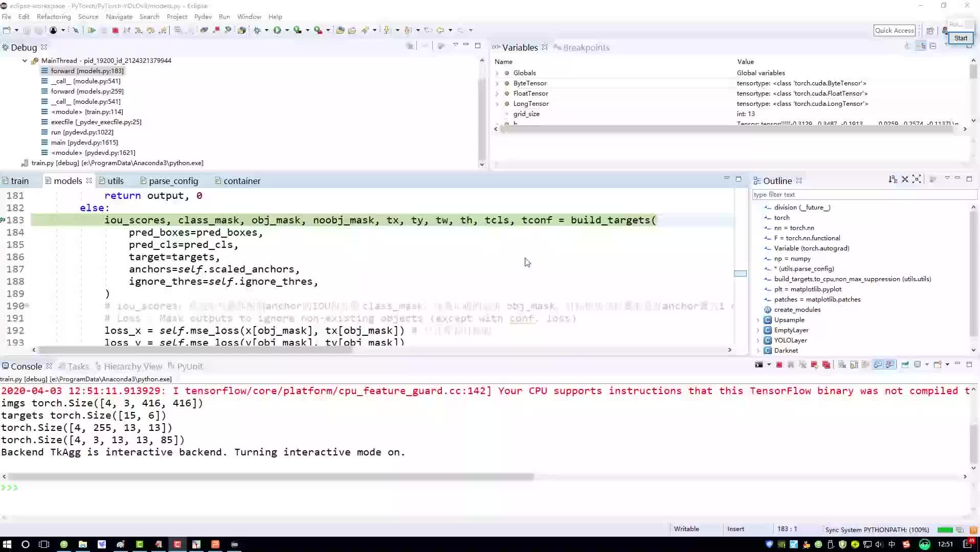Click the green Run launch button
Screen dimensions: 980x552
click(x=277, y=30)
